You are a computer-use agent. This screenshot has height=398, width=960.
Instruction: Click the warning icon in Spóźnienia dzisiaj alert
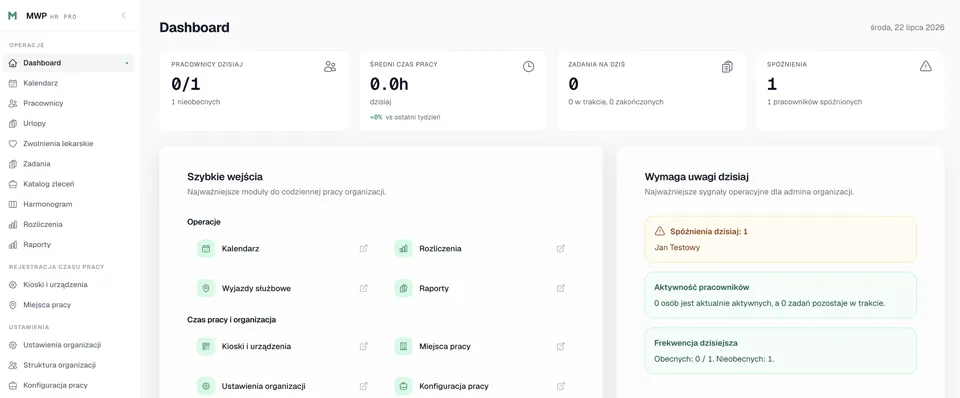[659, 231]
